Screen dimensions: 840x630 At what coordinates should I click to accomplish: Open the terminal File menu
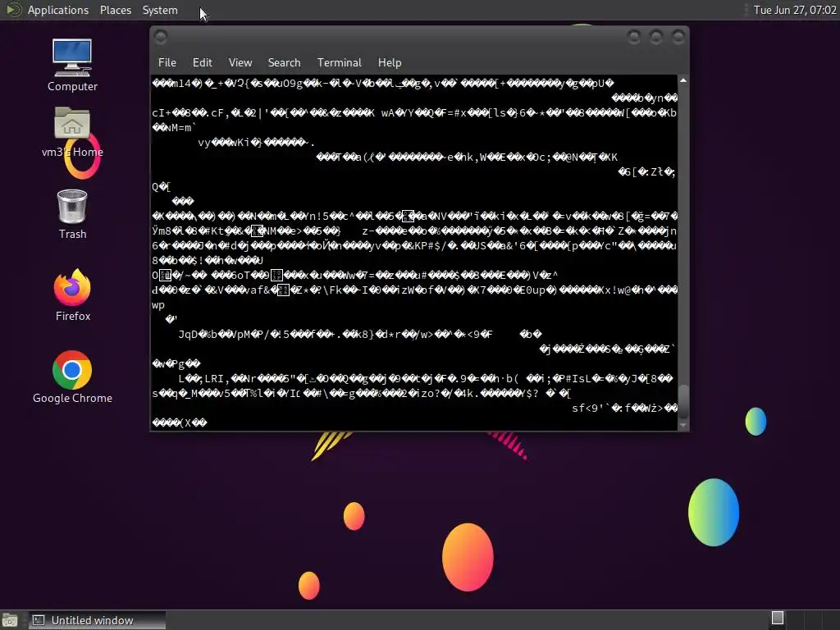[167, 62]
